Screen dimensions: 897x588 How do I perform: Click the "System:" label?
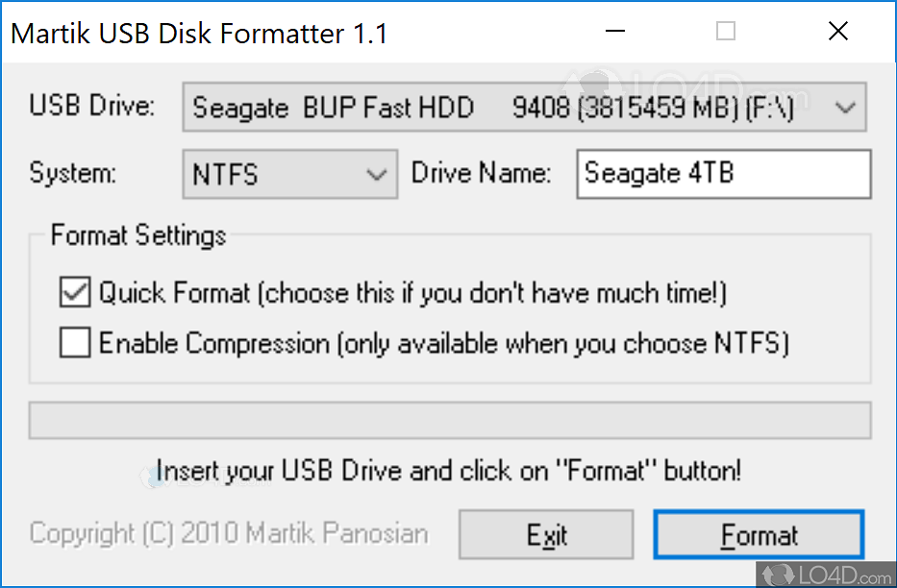pos(73,174)
